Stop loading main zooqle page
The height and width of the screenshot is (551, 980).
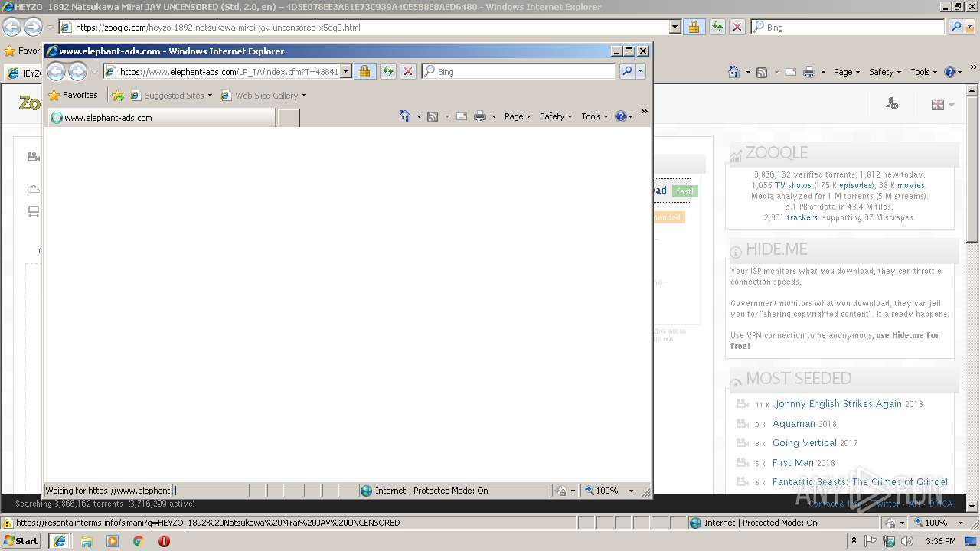pos(737,27)
